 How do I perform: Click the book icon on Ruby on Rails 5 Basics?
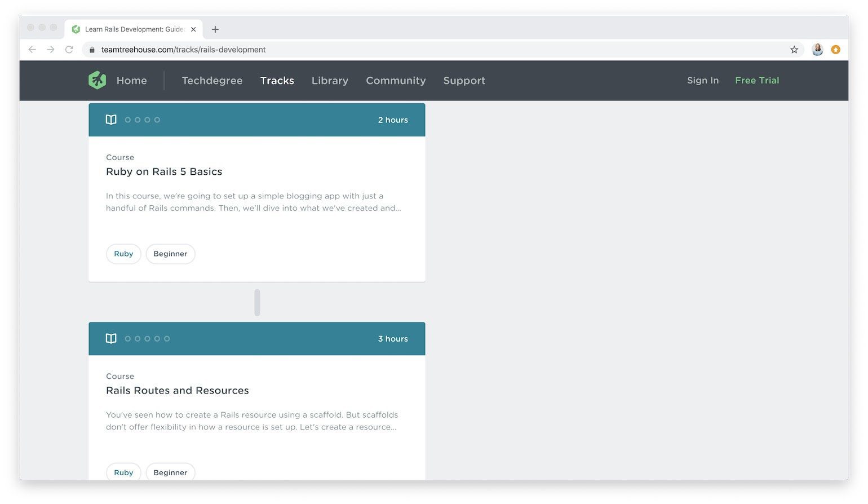click(x=111, y=120)
